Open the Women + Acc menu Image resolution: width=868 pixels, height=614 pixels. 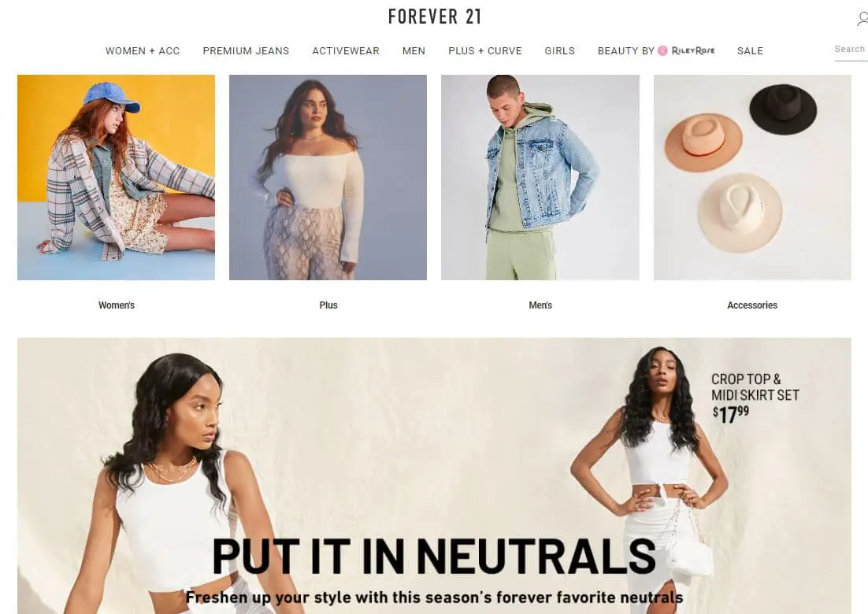(x=143, y=51)
